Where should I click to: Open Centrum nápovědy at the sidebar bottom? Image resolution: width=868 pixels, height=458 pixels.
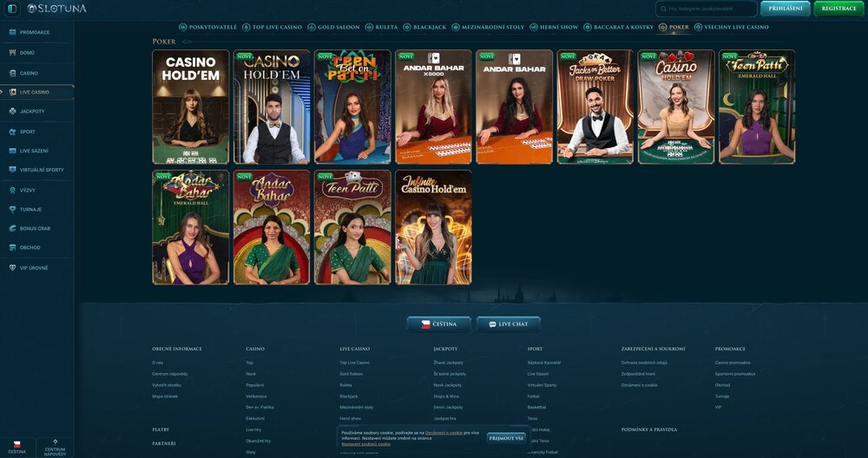pyautogui.click(x=56, y=448)
